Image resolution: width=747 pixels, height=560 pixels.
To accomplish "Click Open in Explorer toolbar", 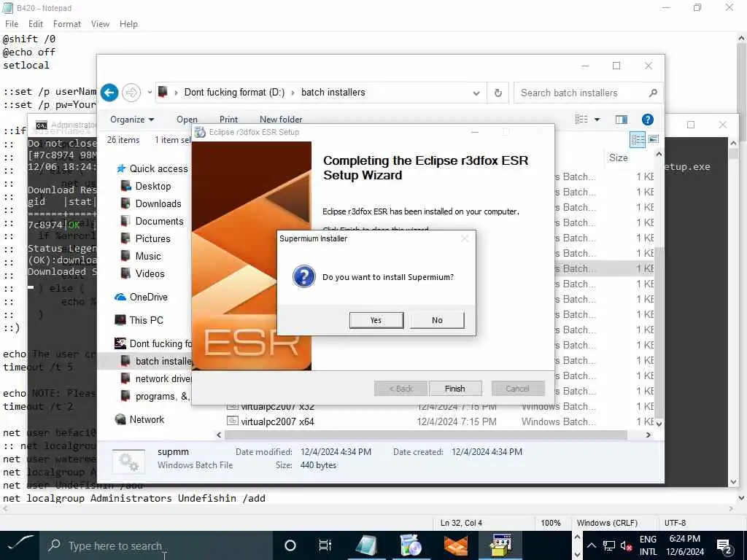I will click(187, 120).
